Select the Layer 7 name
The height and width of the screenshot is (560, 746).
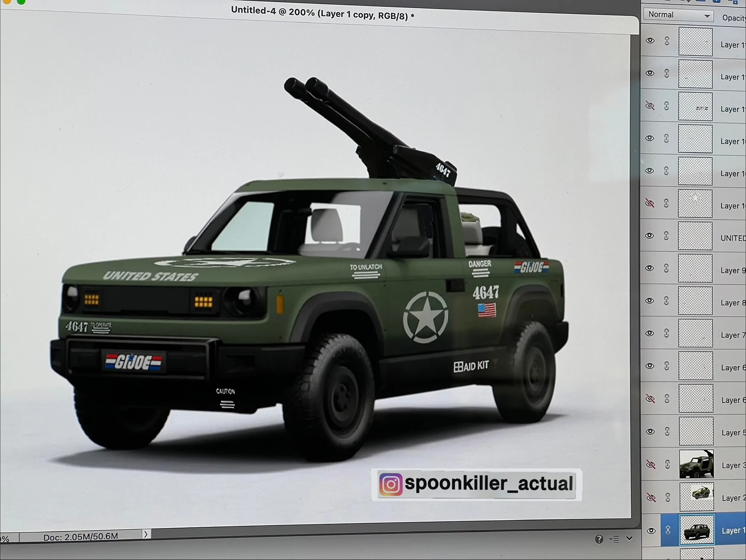(733, 335)
